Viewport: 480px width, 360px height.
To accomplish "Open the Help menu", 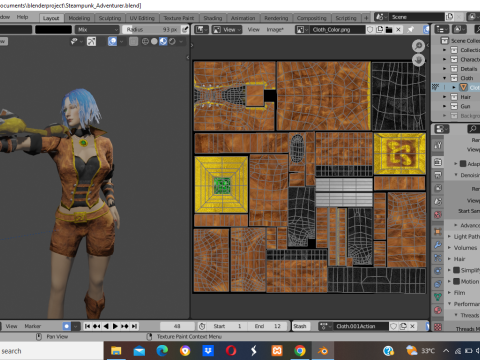I will [22, 17].
